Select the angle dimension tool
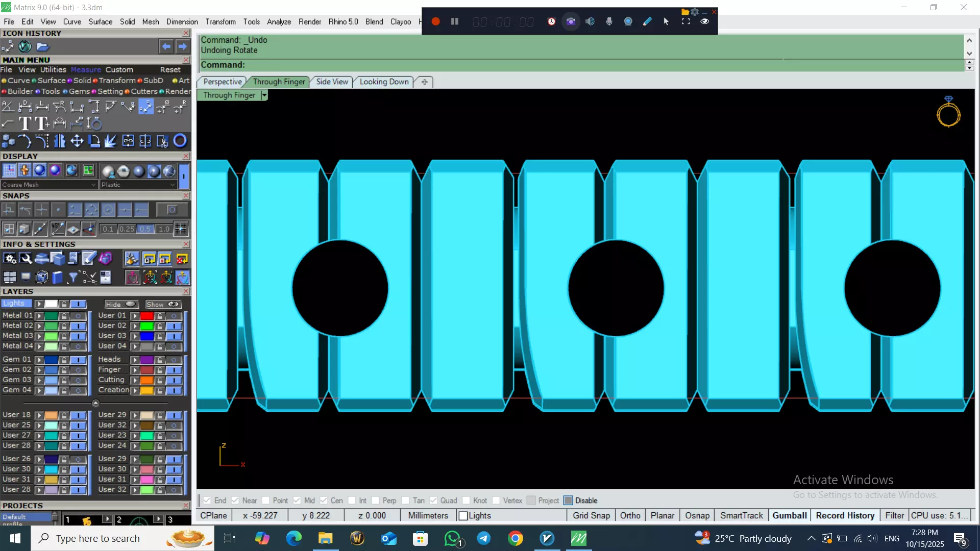This screenshot has height=551, width=980. (8, 106)
